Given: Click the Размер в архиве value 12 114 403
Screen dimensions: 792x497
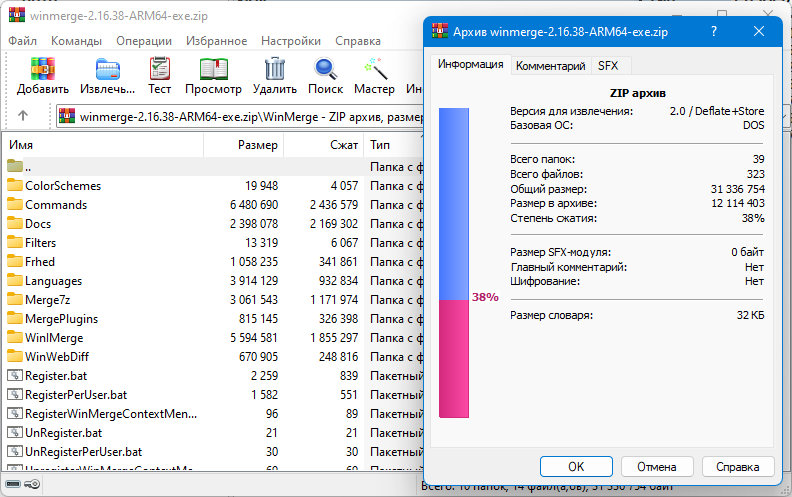Looking at the screenshot, I should 737,203.
